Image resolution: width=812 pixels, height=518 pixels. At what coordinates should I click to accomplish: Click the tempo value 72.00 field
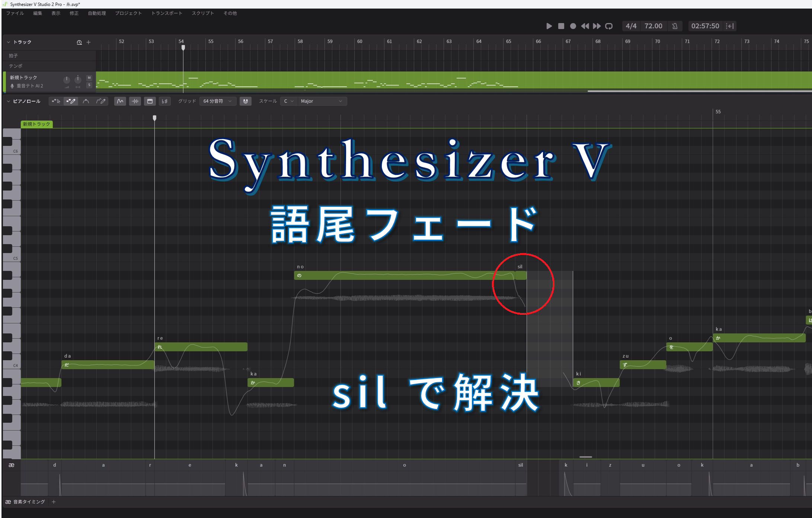(x=653, y=26)
